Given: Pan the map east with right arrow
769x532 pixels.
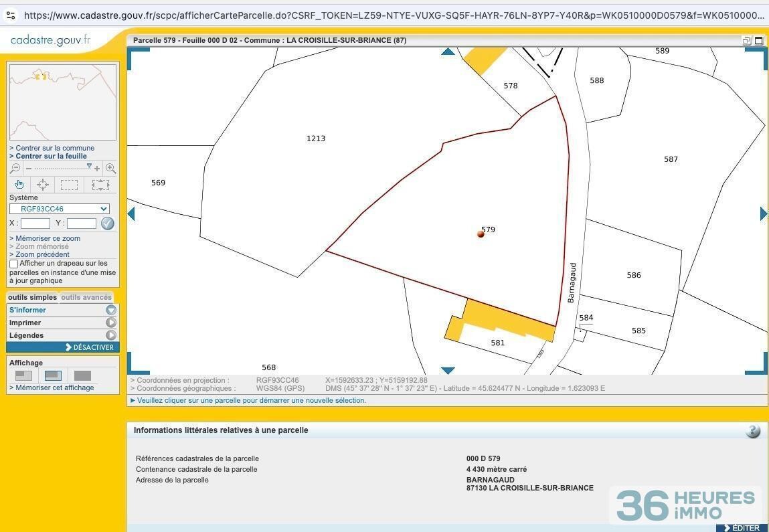Looking at the screenshot, I should point(763,213).
